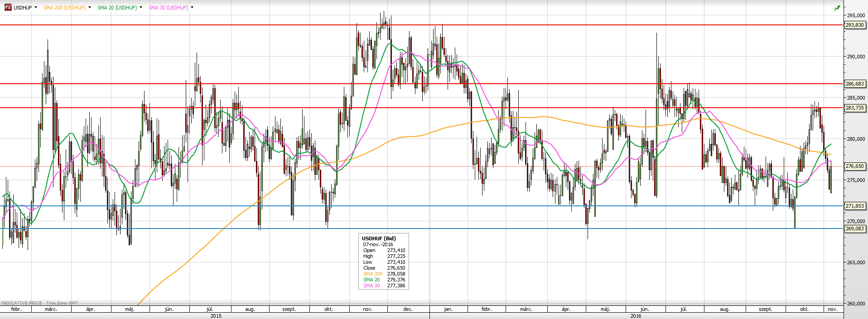868x319 pixels.
Task: Click the 286,683 resistance level label
Action: [855, 84]
